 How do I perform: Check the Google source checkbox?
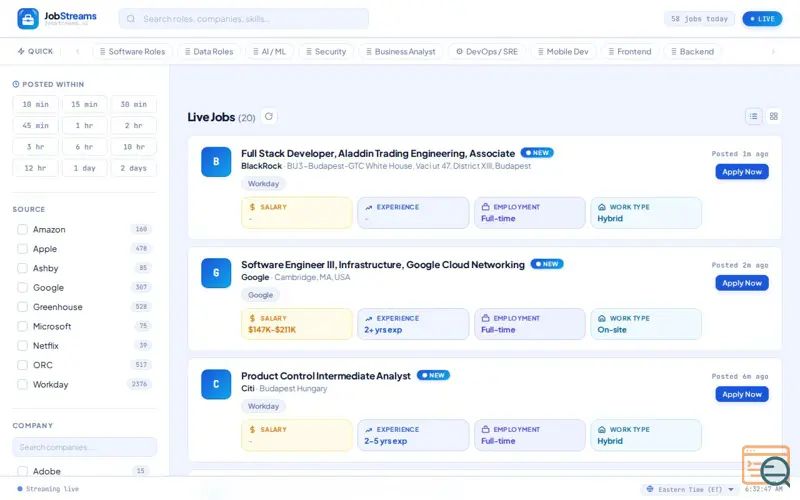click(22, 287)
